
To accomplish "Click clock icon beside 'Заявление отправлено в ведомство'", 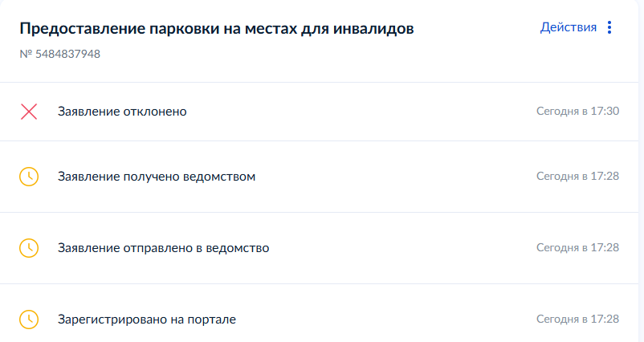I will point(29,248).
